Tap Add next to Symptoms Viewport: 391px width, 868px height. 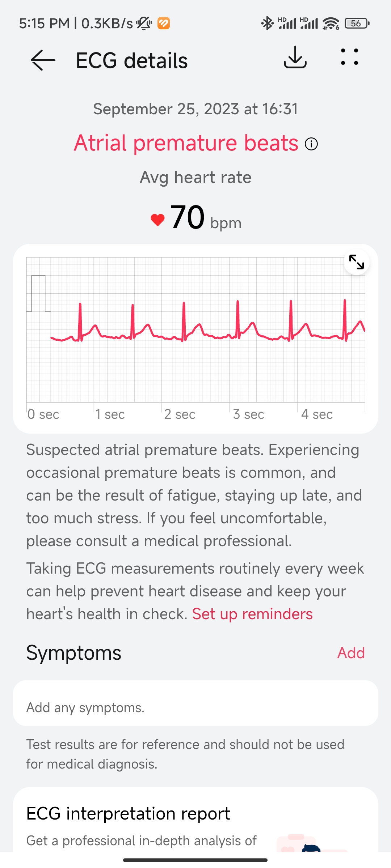(351, 653)
